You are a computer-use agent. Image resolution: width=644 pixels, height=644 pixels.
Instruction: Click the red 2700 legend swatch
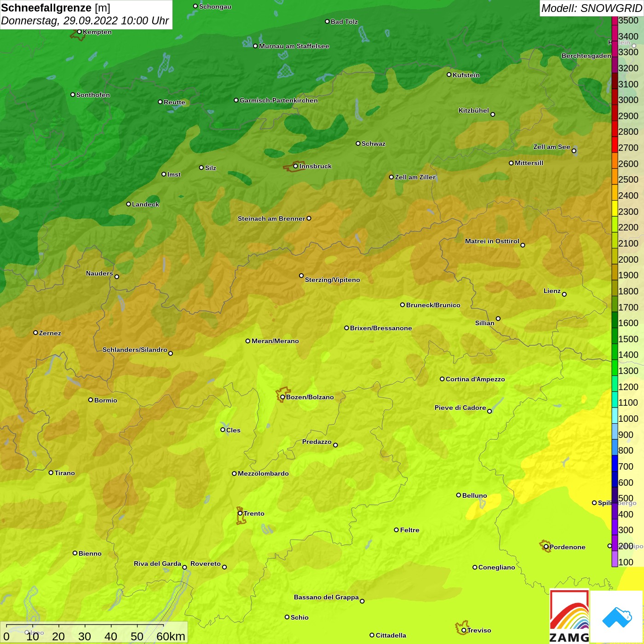(x=615, y=144)
